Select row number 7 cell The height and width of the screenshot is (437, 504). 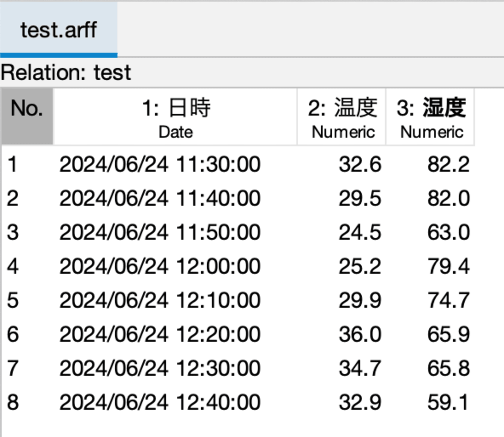[28, 368]
